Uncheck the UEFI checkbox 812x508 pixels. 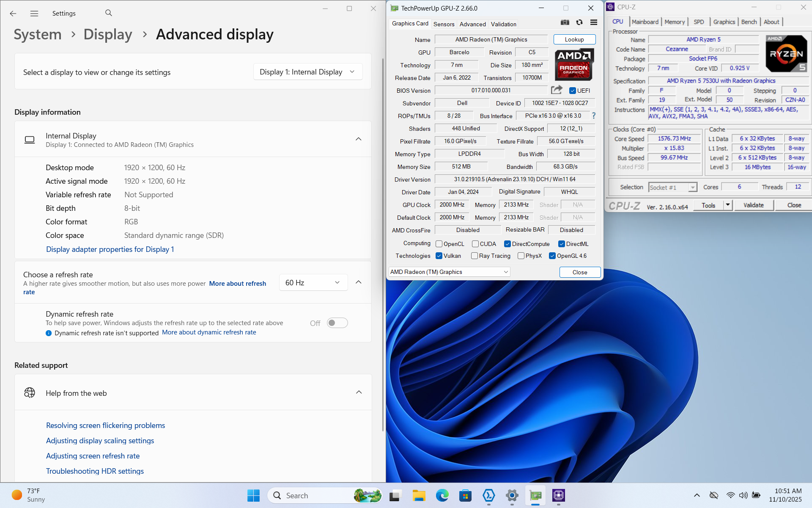pyautogui.click(x=573, y=91)
